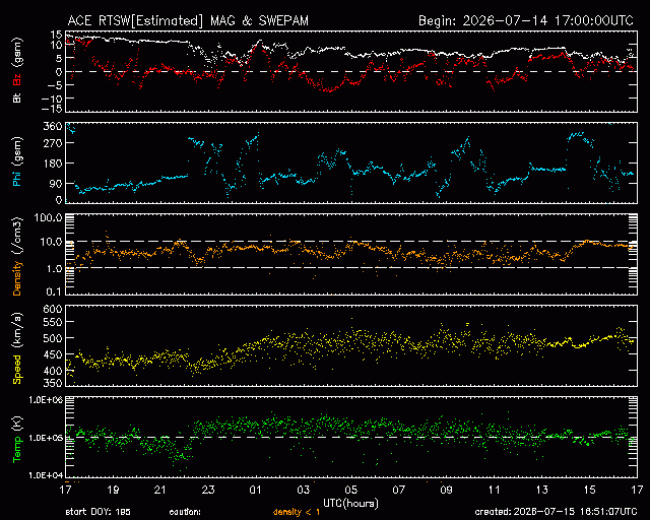Click the '180' value on the Phi axis
The width and height of the screenshot is (650, 520).
coord(53,163)
